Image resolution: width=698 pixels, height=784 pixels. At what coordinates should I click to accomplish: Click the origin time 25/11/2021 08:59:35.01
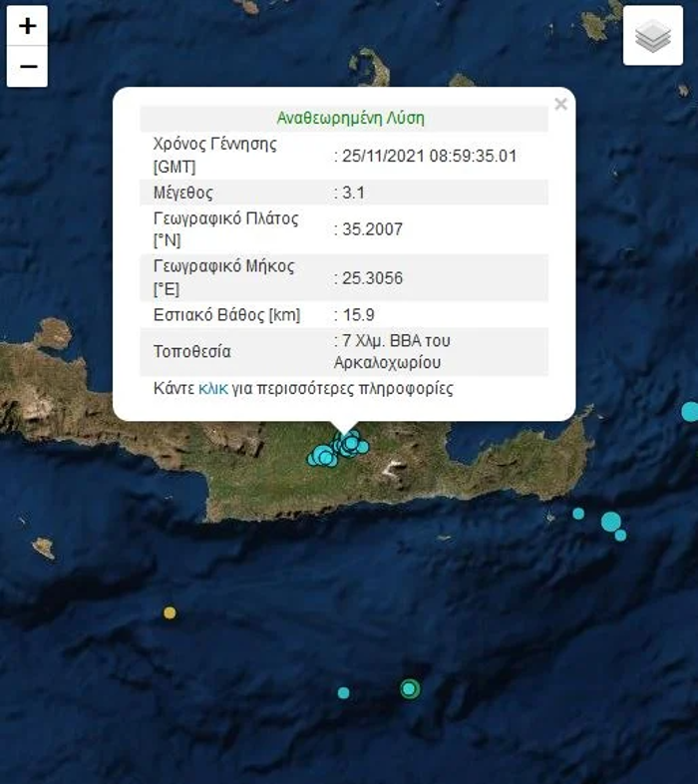coord(428,156)
